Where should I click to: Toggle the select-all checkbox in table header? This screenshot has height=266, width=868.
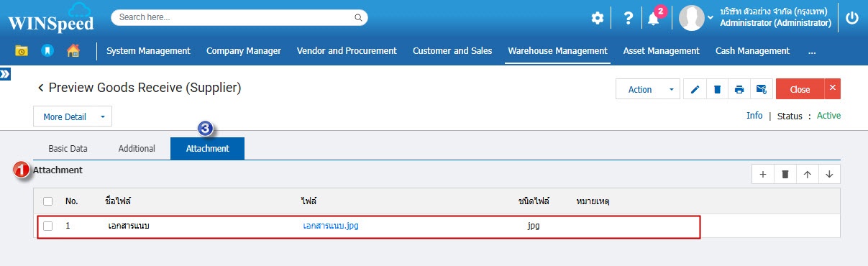click(x=48, y=201)
